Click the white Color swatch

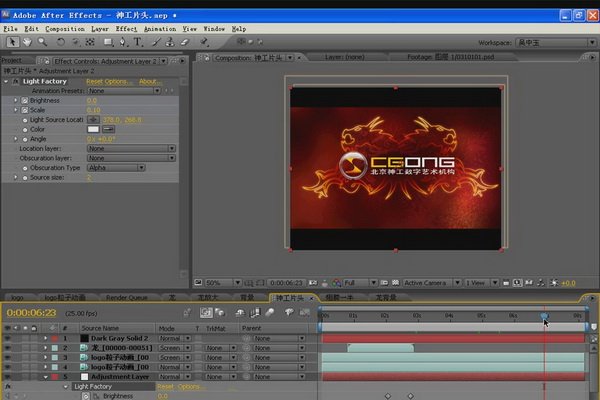tap(93, 129)
